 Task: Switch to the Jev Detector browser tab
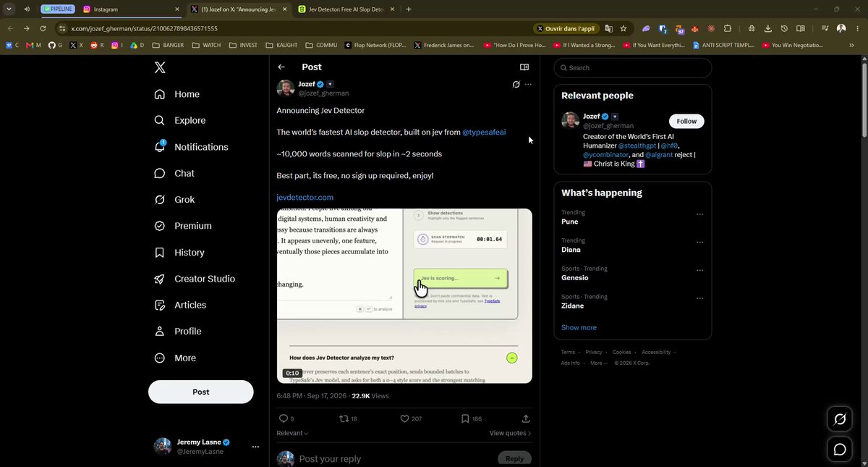coord(345,9)
